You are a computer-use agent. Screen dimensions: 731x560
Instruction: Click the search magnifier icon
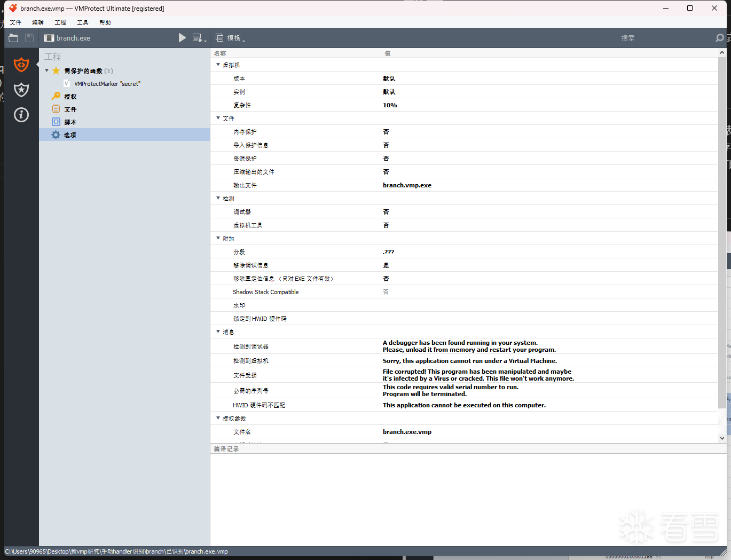pyautogui.click(x=720, y=38)
